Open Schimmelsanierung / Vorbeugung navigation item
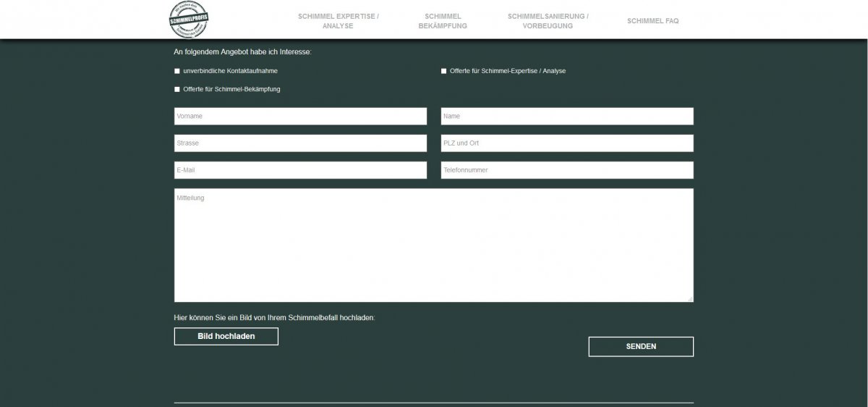The height and width of the screenshot is (407, 868). (548, 20)
